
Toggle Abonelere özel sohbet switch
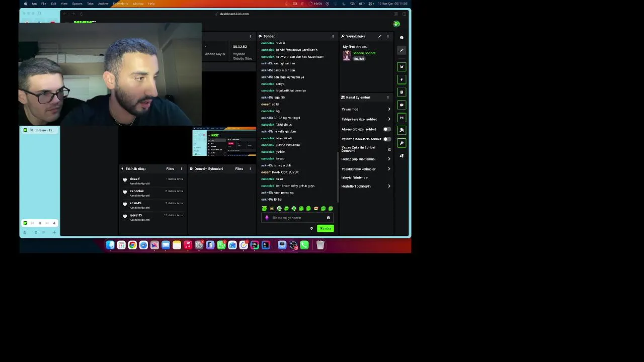(386, 129)
